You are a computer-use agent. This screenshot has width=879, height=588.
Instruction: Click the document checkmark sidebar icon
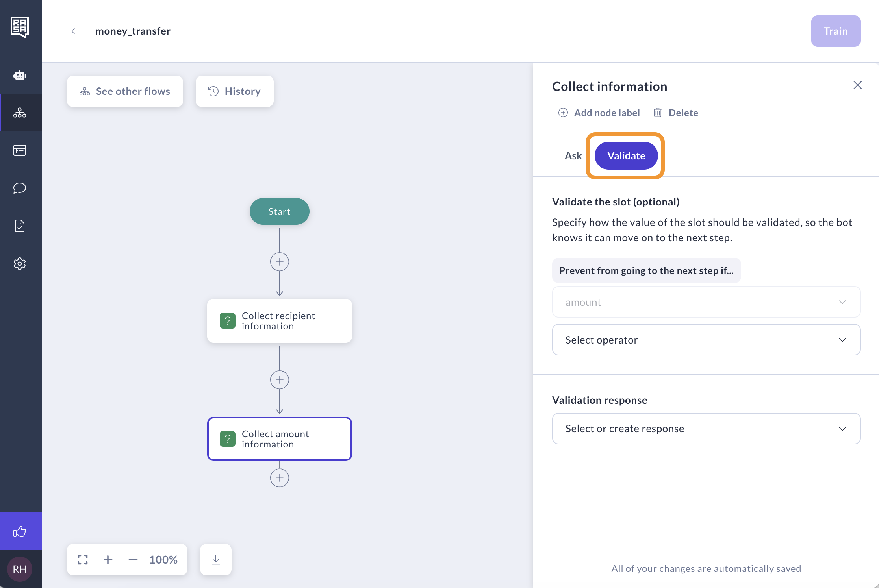click(x=20, y=226)
